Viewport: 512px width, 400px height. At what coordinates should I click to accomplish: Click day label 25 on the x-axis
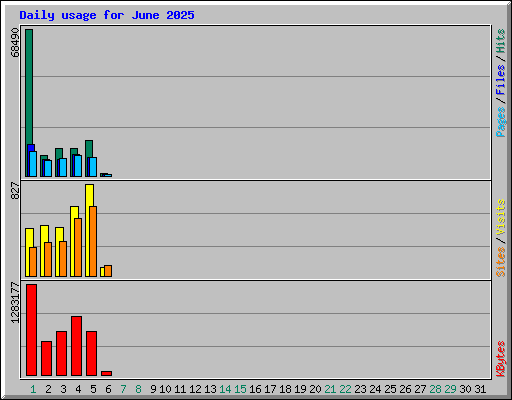click(390, 389)
